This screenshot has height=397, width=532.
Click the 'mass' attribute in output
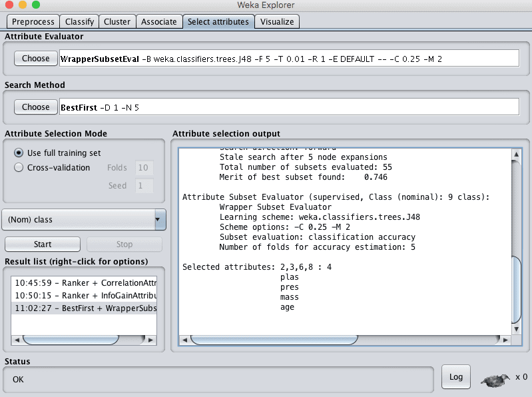(290, 297)
